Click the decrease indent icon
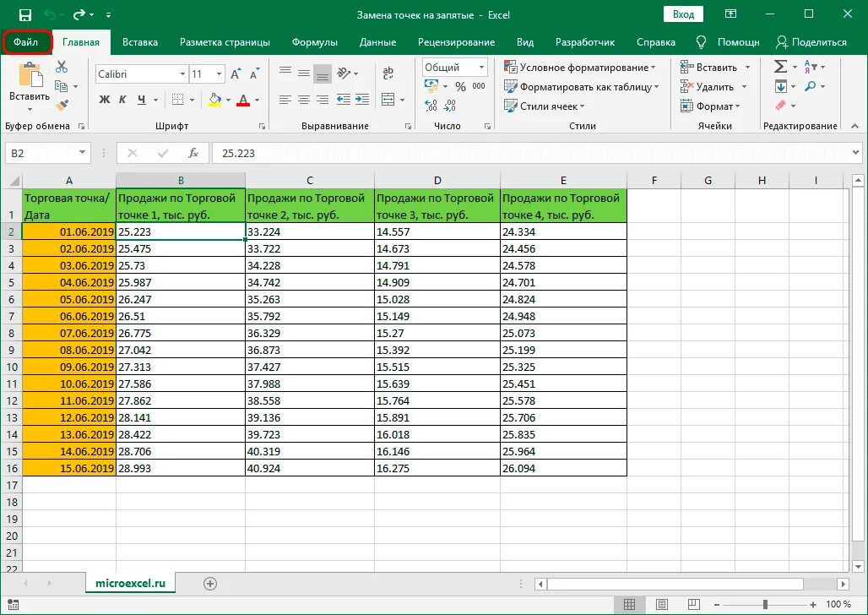This screenshot has height=615, width=868. (x=343, y=100)
